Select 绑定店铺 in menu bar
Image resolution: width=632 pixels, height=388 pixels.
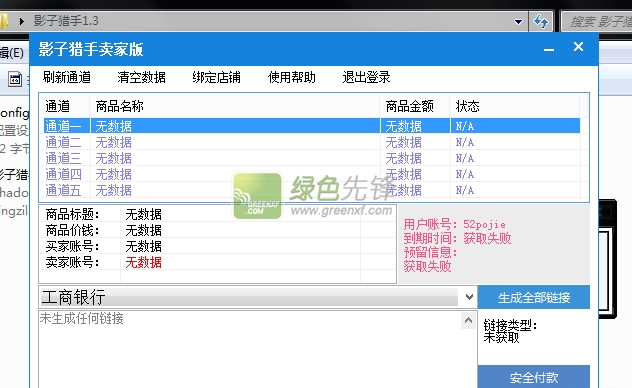[216, 77]
